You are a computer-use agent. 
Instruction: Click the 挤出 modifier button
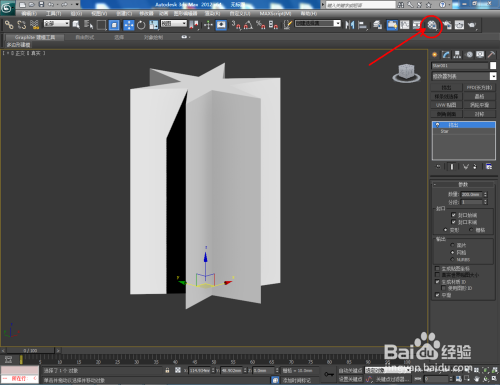pyautogui.click(x=447, y=88)
